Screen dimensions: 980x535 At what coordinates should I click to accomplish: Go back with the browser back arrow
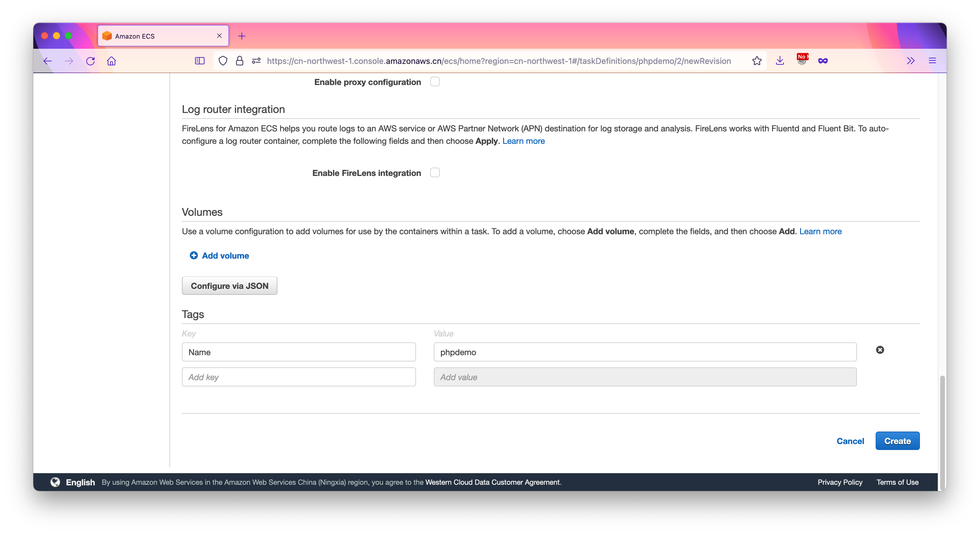point(48,61)
